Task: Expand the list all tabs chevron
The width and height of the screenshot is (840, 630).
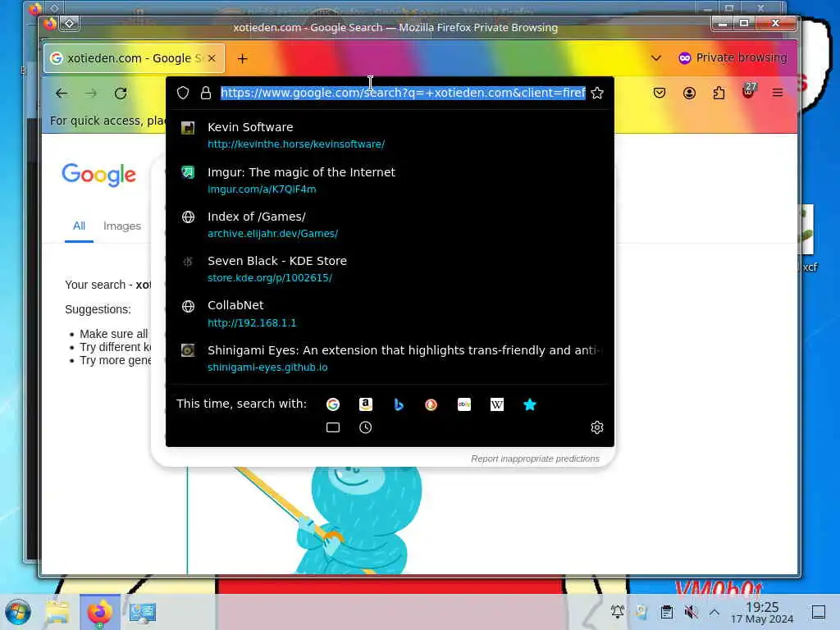Action: pyautogui.click(x=655, y=58)
